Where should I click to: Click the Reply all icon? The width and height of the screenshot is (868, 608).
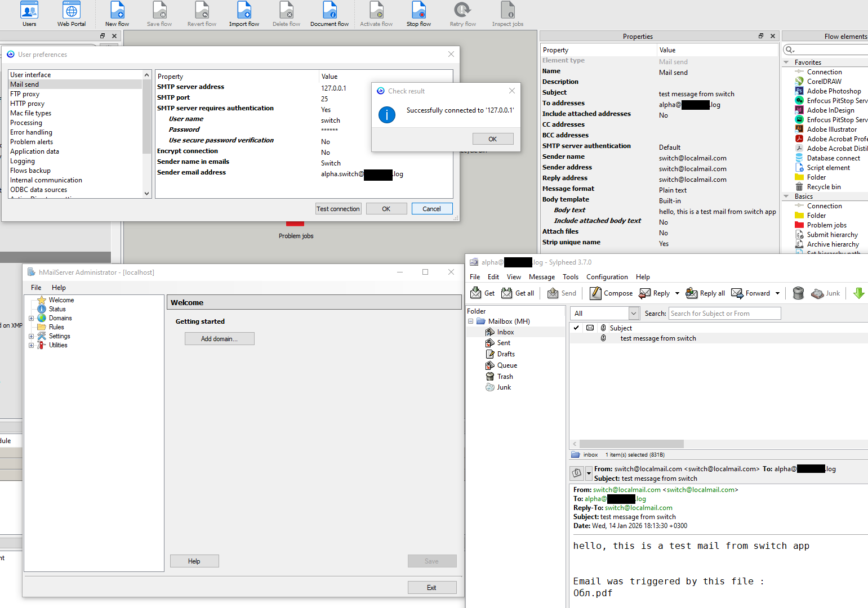pos(705,293)
